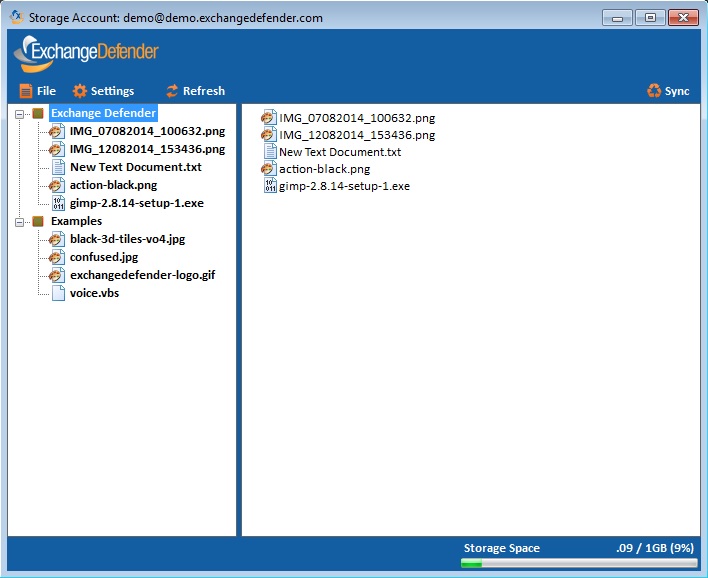Click the New Text Document icon in right pane
708x578 pixels.
pyautogui.click(x=269, y=152)
